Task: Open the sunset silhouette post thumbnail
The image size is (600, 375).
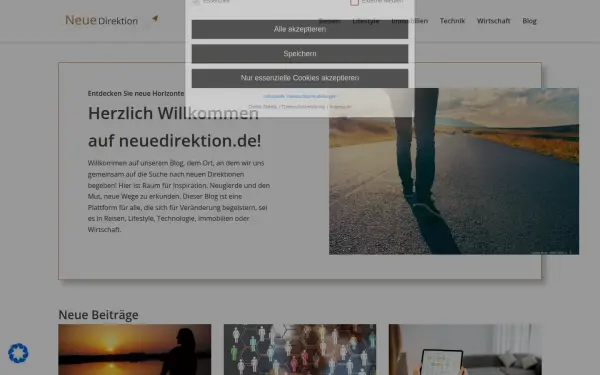Action: [x=135, y=349]
